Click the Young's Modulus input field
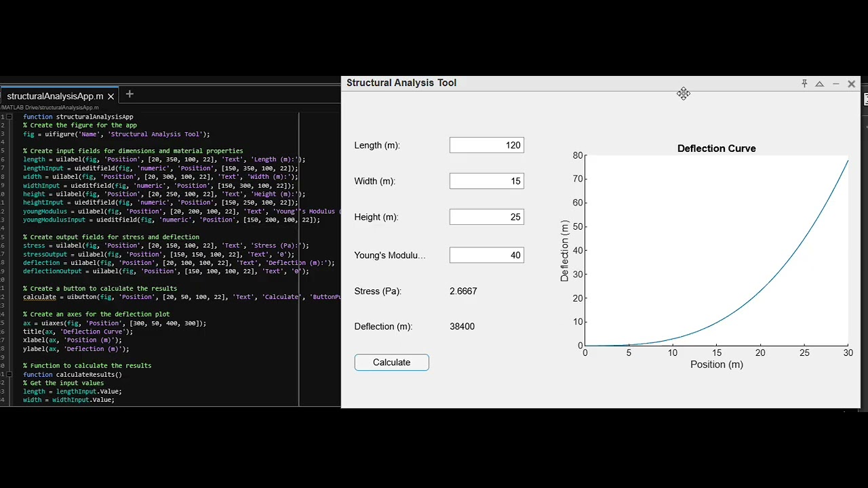Viewport: 868px width, 488px height. pos(487,255)
